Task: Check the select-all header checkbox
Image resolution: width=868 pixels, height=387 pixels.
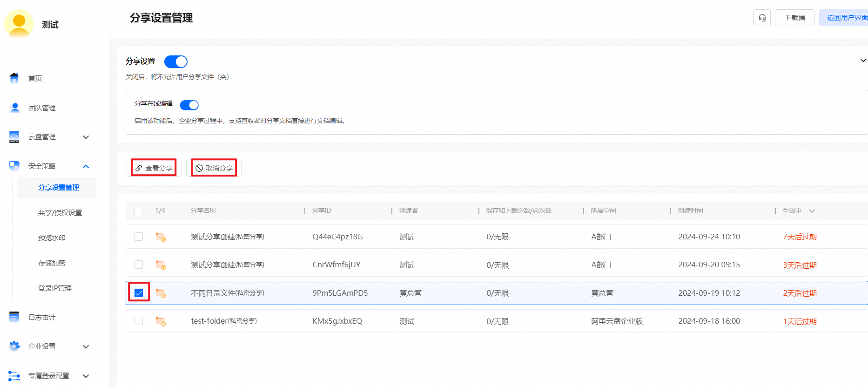Action: [x=138, y=211]
